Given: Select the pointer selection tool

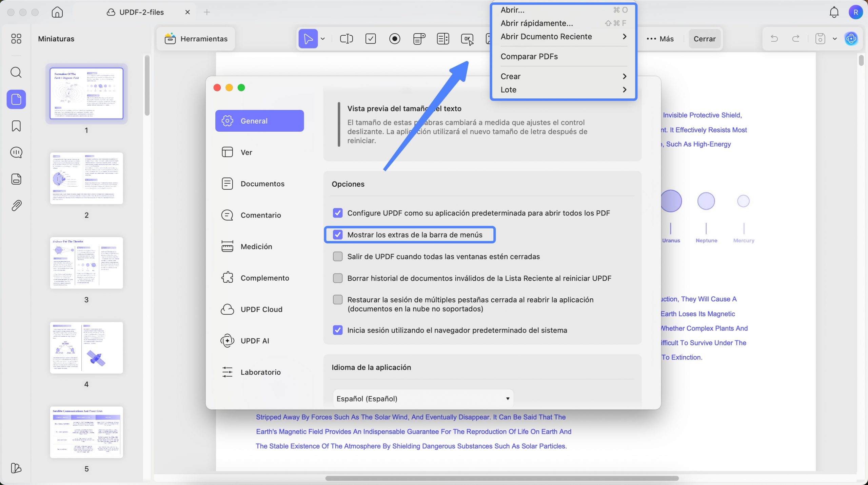Looking at the screenshot, I should (308, 39).
